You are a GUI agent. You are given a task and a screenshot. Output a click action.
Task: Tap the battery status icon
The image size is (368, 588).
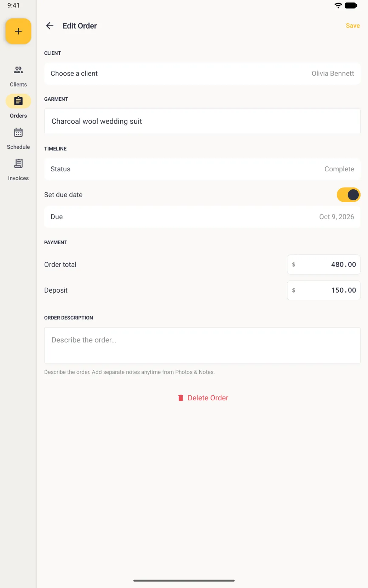[351, 5]
